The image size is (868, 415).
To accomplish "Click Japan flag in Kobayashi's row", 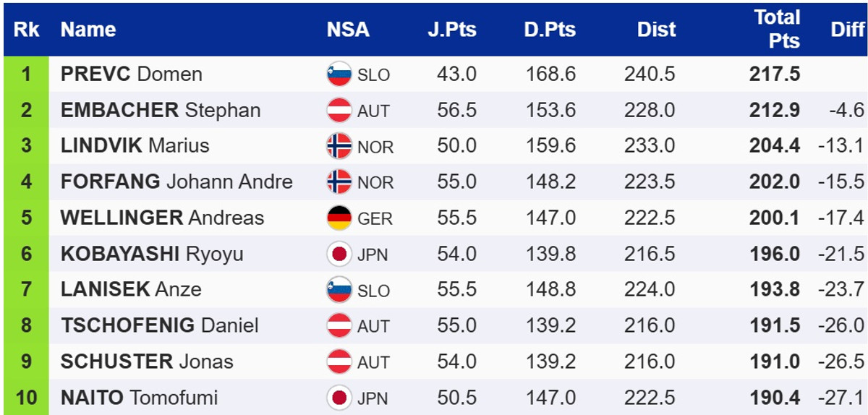I will click(x=339, y=254).
